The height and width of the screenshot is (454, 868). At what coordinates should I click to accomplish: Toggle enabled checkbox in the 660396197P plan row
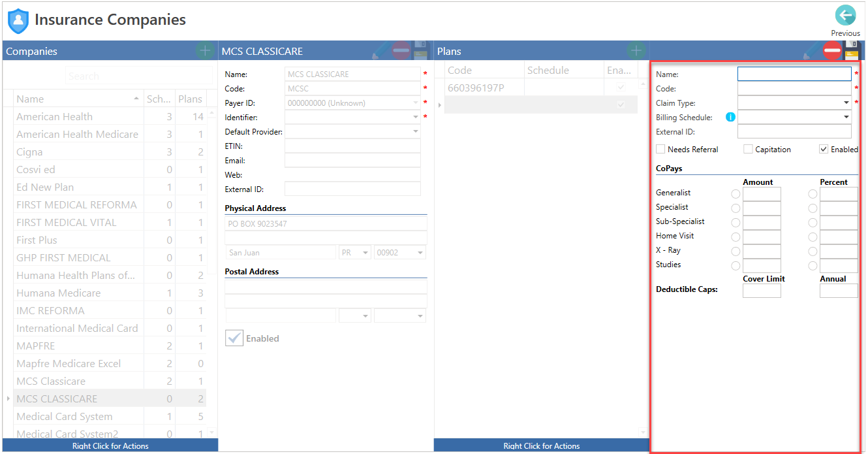click(x=621, y=88)
